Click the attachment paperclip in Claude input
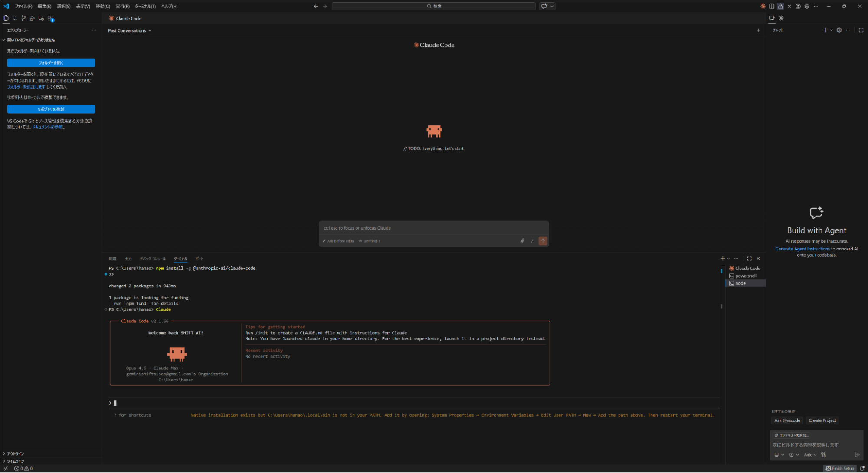 (522, 241)
